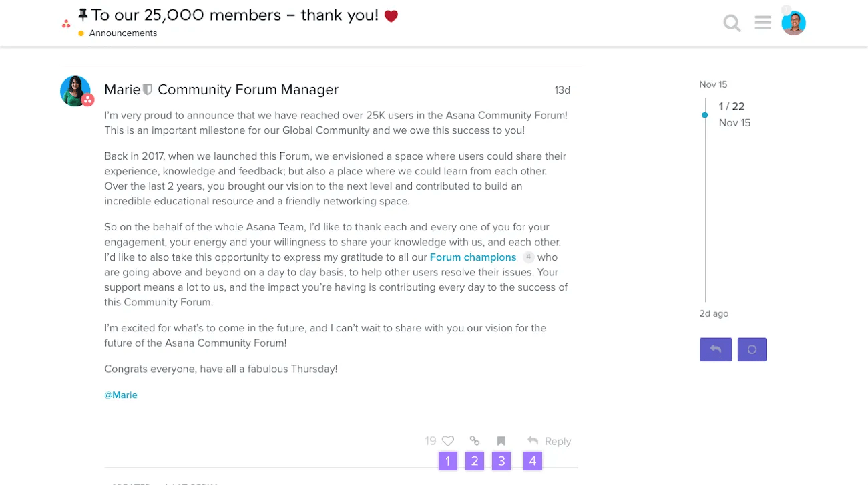This screenshot has width=868, height=485.
Task: Open the search icon
Action: click(732, 23)
